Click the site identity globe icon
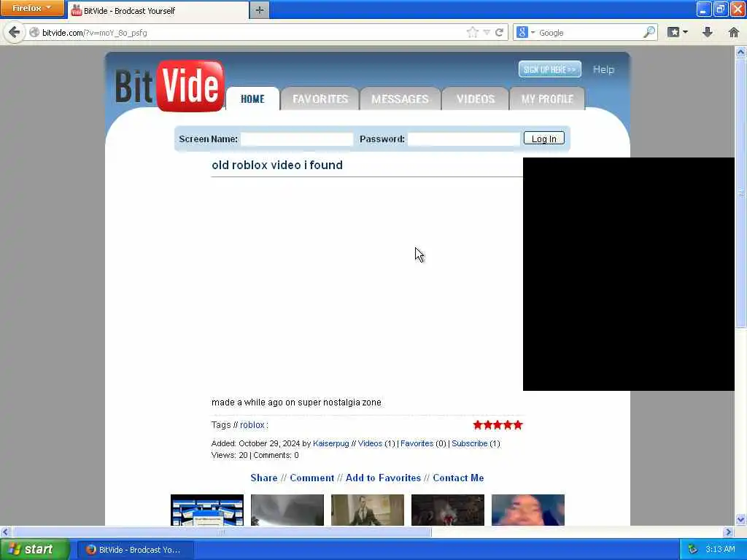The height and width of the screenshot is (560, 747). tap(34, 32)
